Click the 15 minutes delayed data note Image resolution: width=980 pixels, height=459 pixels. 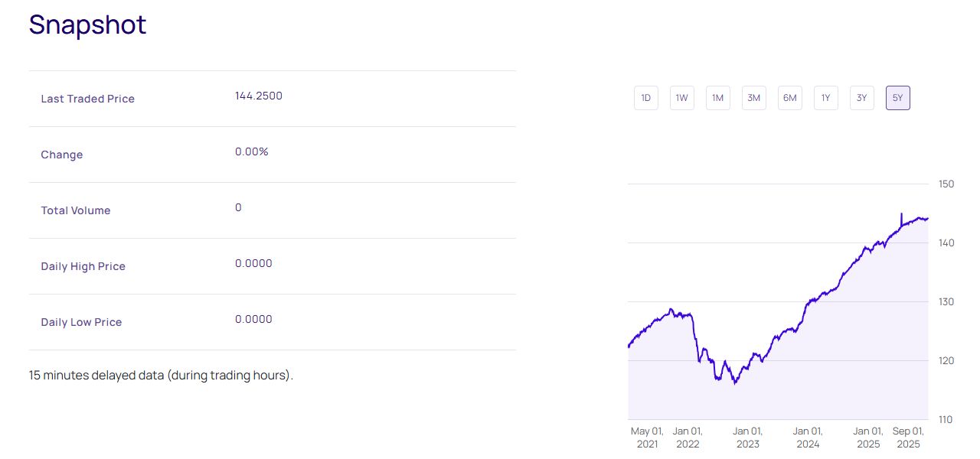click(x=161, y=376)
